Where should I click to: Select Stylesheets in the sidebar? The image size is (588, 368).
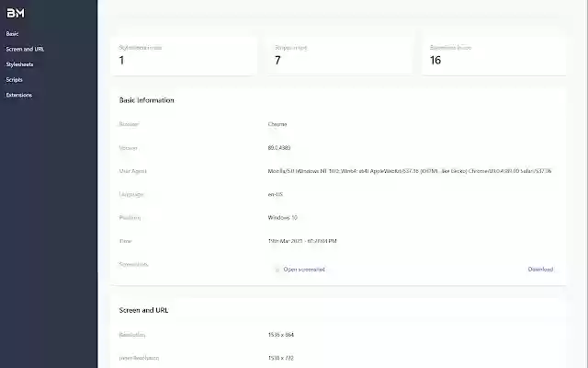pyautogui.click(x=19, y=64)
